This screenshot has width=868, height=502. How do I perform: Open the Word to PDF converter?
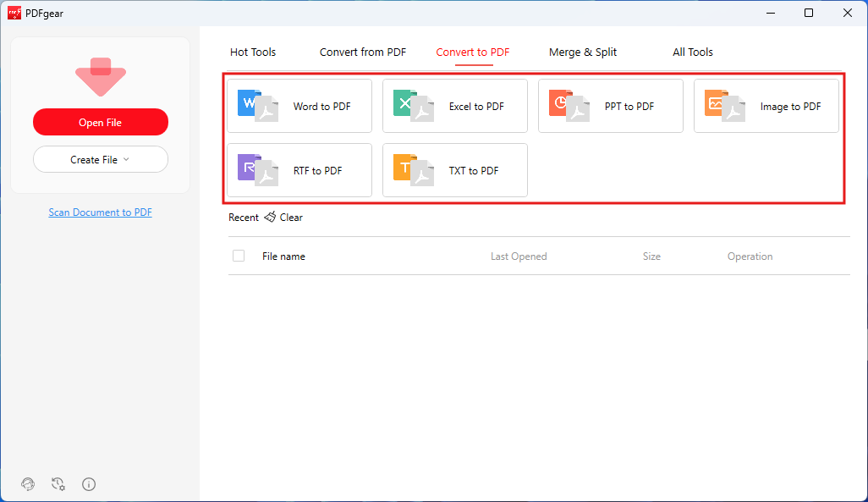pyautogui.click(x=299, y=106)
